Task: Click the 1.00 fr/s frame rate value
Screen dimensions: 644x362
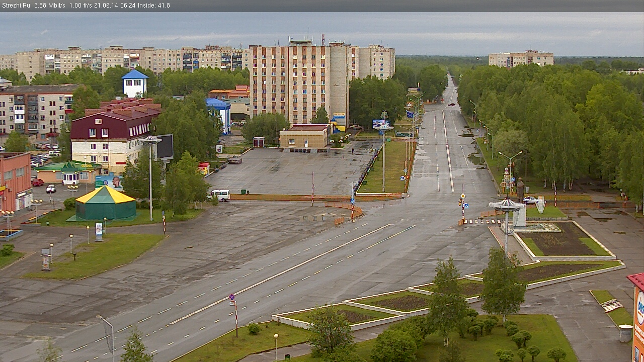Action: point(82,6)
